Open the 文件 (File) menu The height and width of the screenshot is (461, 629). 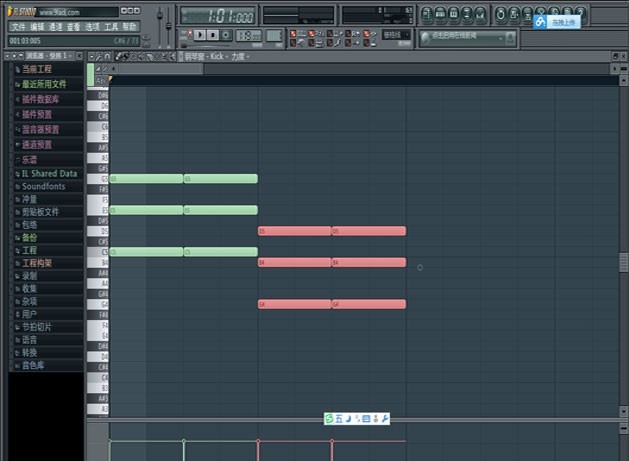click(18, 27)
